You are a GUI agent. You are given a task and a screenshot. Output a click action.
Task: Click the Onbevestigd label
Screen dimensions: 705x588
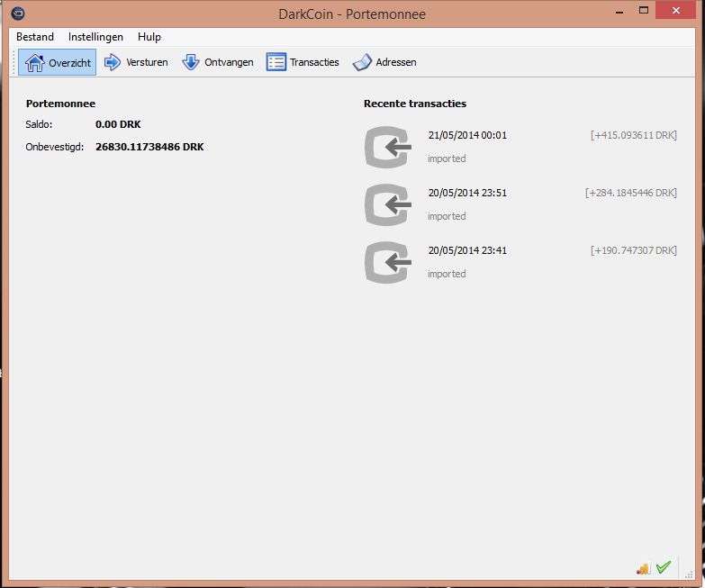(x=54, y=147)
